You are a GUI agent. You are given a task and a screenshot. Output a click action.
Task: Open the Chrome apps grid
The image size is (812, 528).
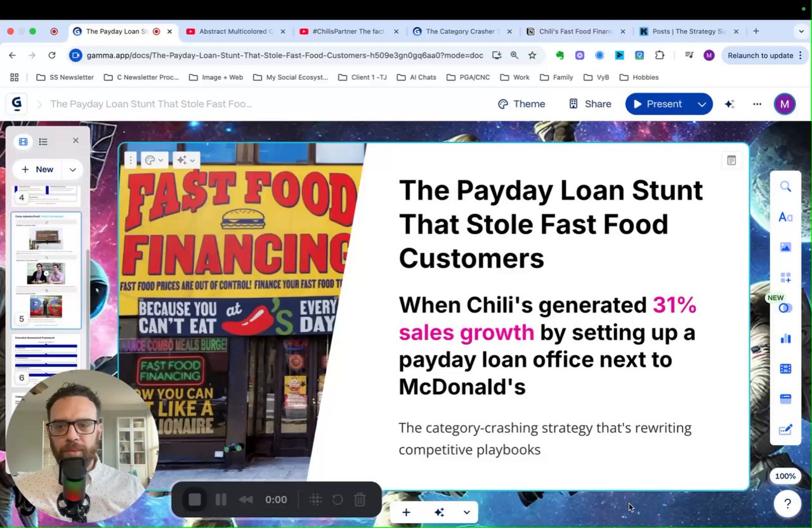pos(14,77)
